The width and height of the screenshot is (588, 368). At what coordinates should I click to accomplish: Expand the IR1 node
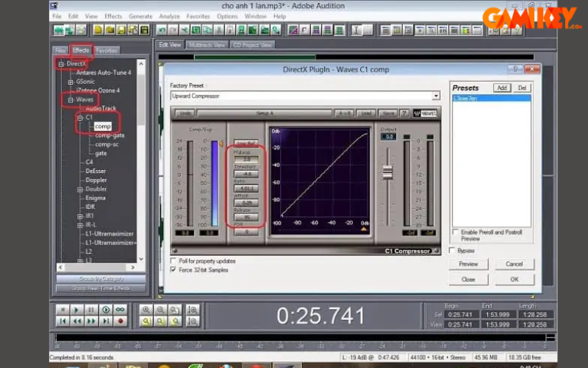(80, 216)
